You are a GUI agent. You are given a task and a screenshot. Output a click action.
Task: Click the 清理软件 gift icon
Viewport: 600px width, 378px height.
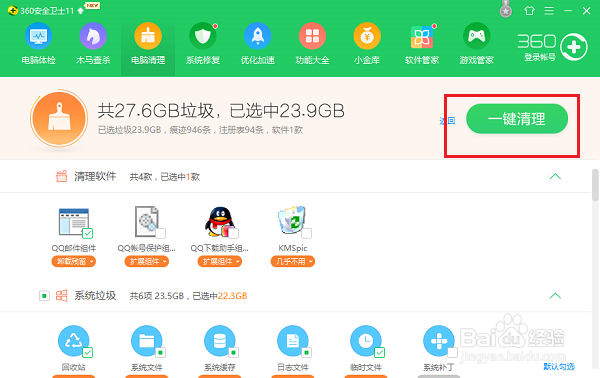(62, 176)
